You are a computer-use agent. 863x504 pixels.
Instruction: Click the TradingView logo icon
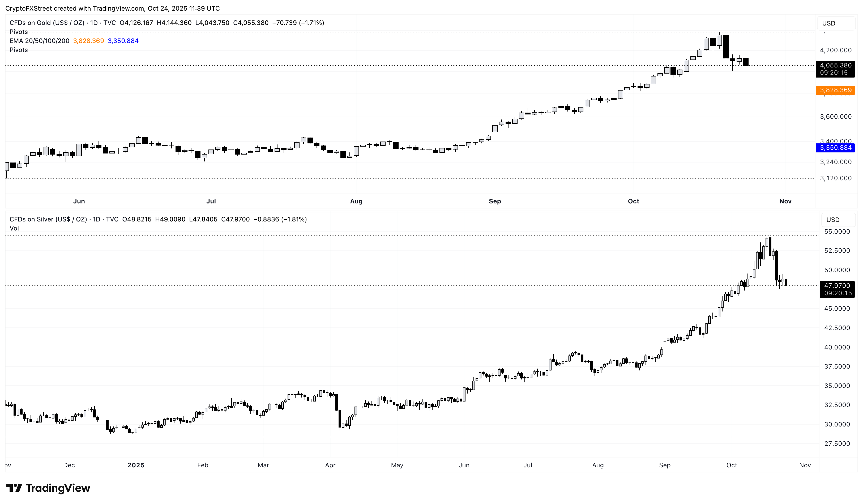(14, 488)
